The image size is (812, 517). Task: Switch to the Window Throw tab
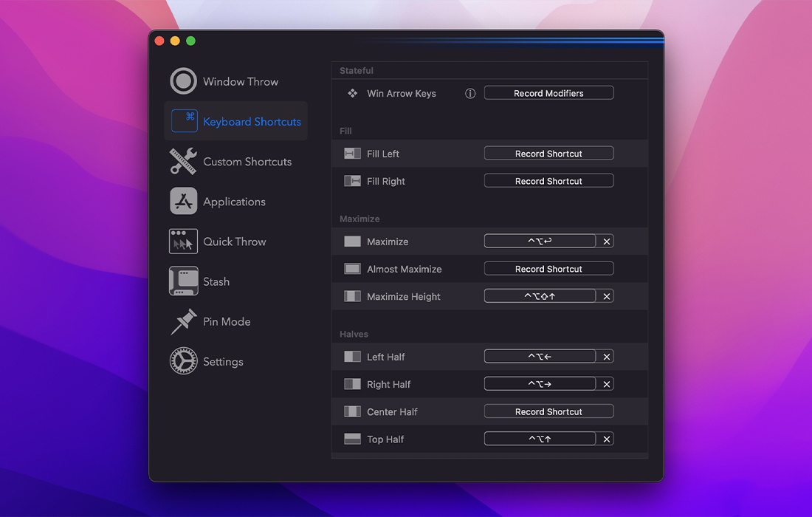coord(241,81)
